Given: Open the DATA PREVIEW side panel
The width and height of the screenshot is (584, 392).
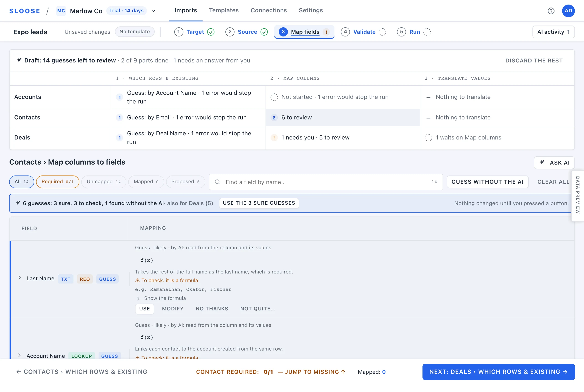Looking at the screenshot, I should pos(577,195).
